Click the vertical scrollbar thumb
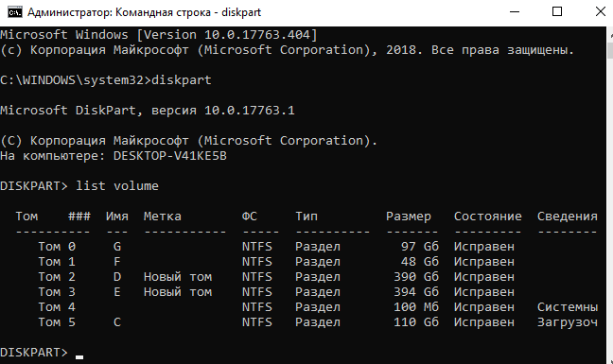This screenshot has height=364, width=613. point(610,50)
